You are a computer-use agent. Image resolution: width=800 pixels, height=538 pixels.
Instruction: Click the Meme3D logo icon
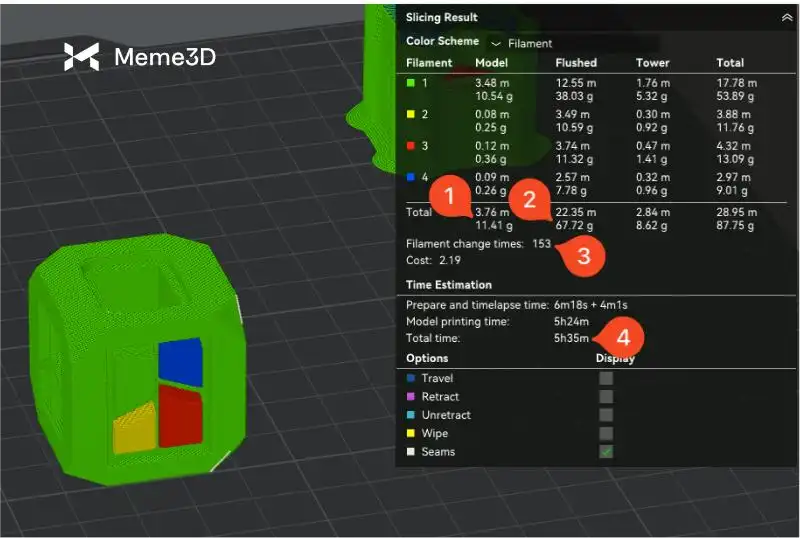pyautogui.click(x=81, y=57)
